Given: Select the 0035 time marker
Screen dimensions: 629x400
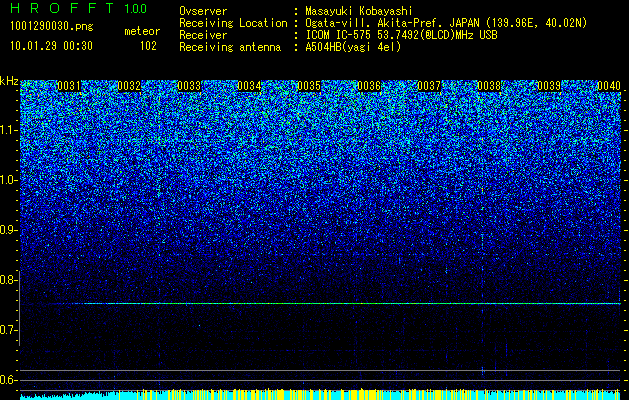Looking at the screenshot, I should (x=309, y=86).
